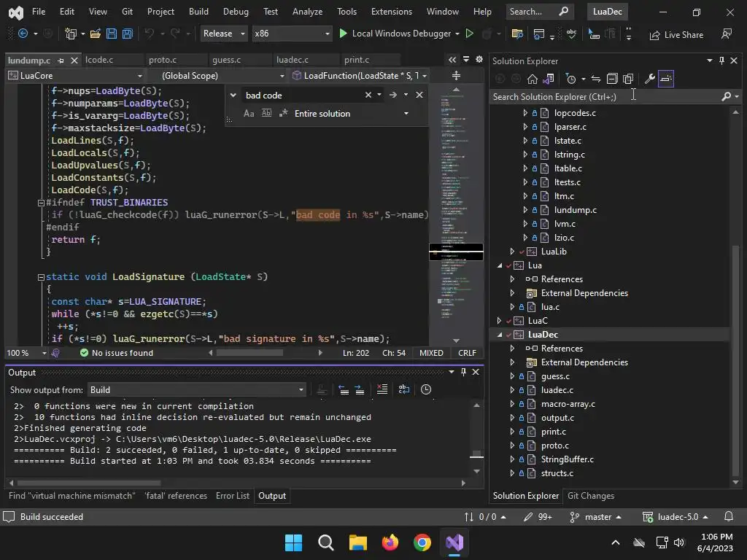Click the Send Feedback icon
Image resolution: width=747 pixels, height=560 pixels.
point(727,34)
